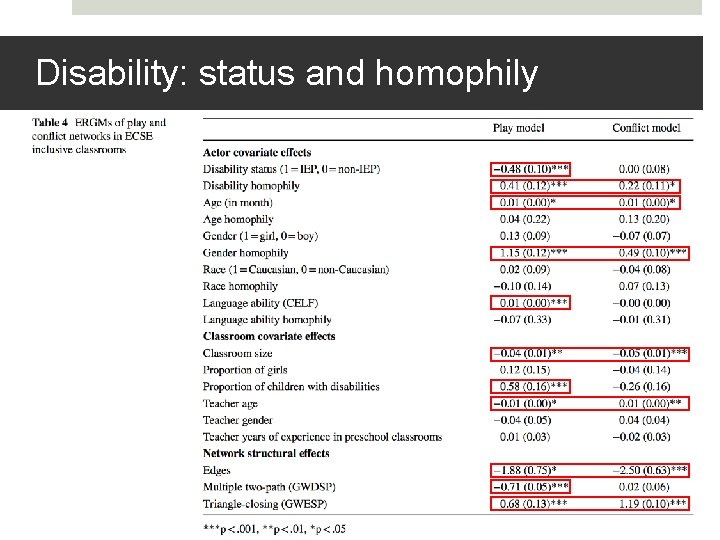
Task: Click the Conflict value '0.01 (0.00)**'
Action: click(x=649, y=404)
